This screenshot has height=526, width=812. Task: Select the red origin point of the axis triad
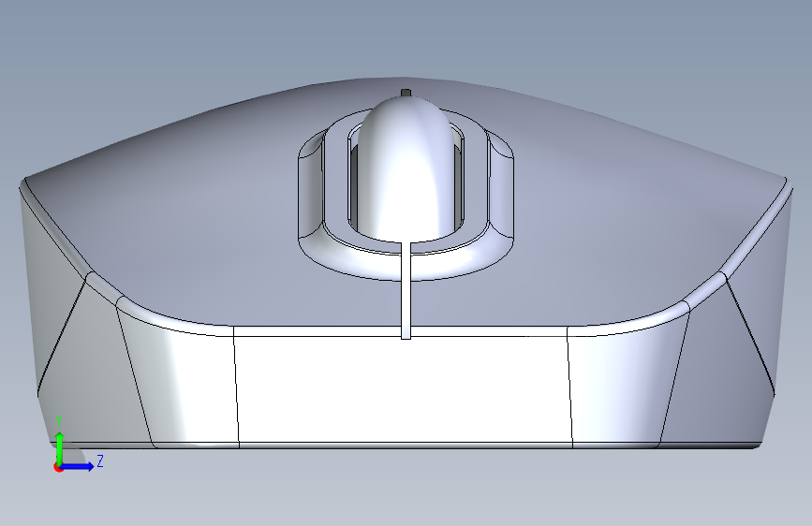pos(58,467)
